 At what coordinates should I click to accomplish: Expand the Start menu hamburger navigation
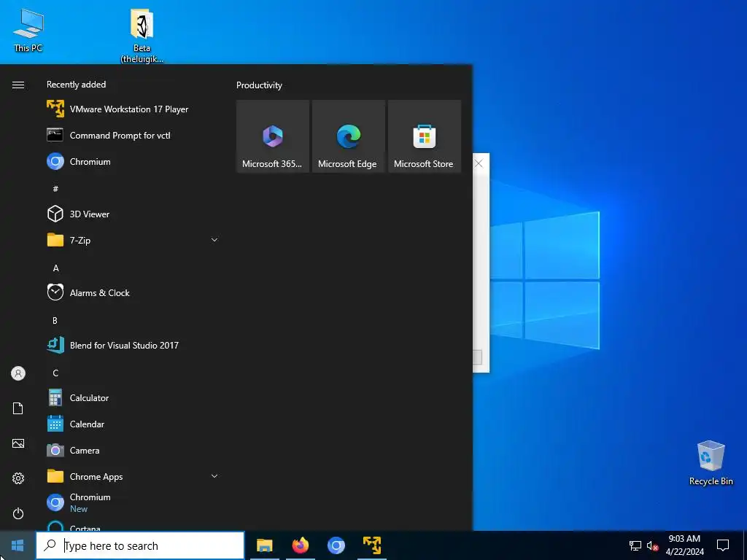point(18,85)
